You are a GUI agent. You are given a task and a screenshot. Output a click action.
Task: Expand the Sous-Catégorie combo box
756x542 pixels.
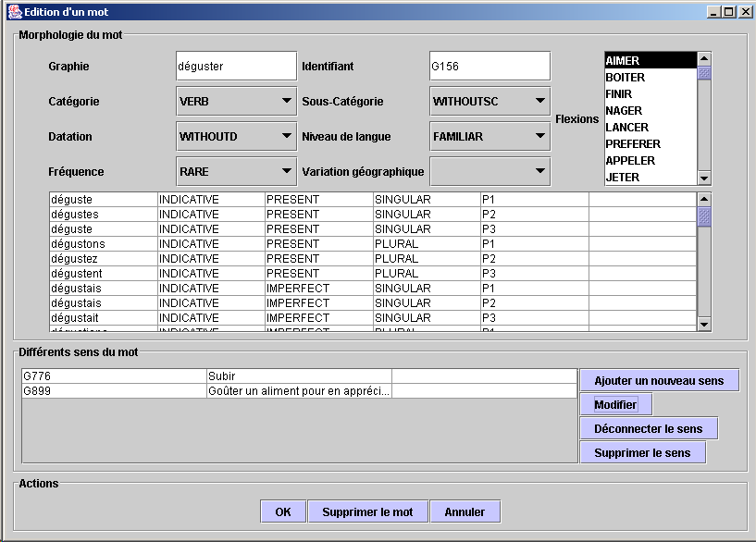(490, 102)
